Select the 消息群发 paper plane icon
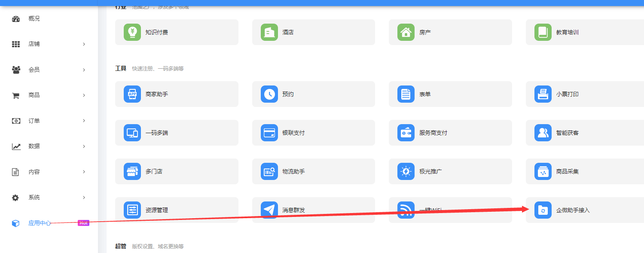 (x=269, y=210)
